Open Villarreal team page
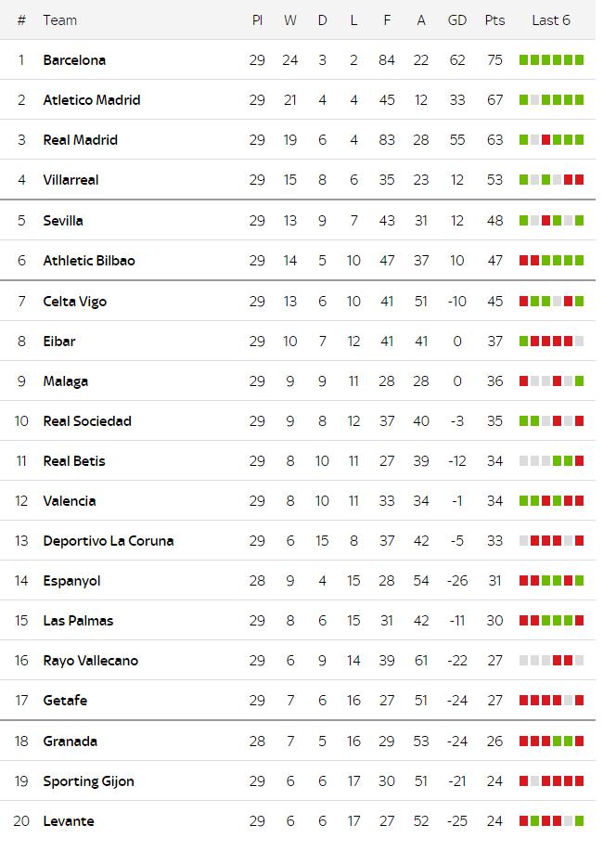This screenshot has height=851, width=616. [x=71, y=180]
